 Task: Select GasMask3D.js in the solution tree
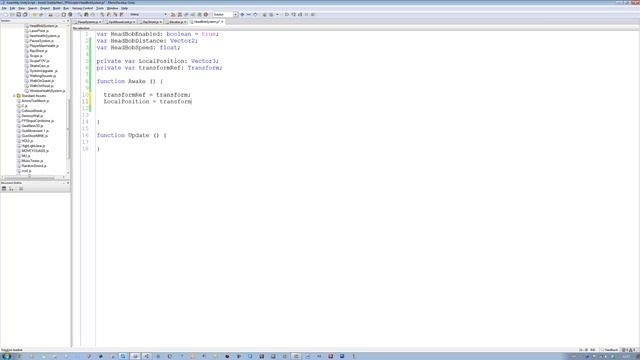click(32, 126)
